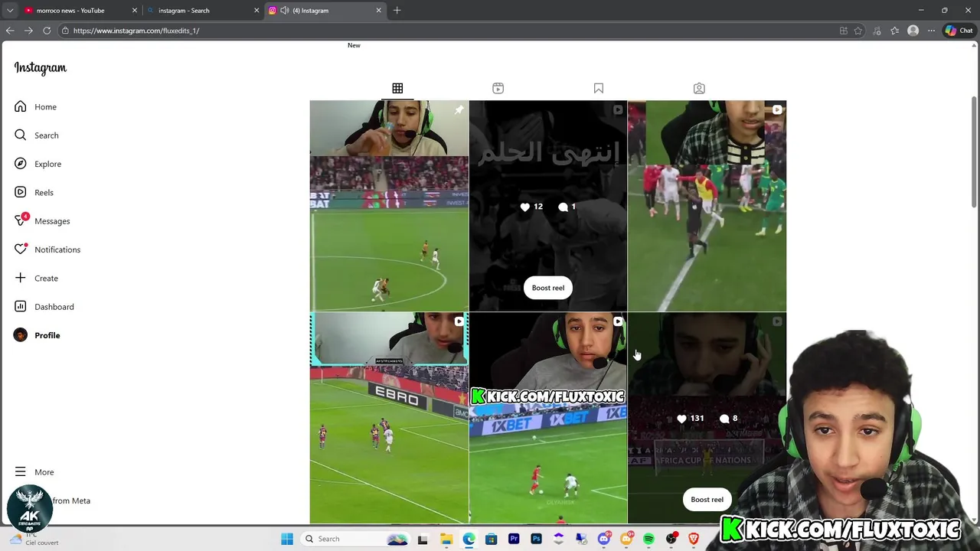Screen dimensions: 980x551
Task: Switch to the Reels tab icon
Action: (498, 89)
